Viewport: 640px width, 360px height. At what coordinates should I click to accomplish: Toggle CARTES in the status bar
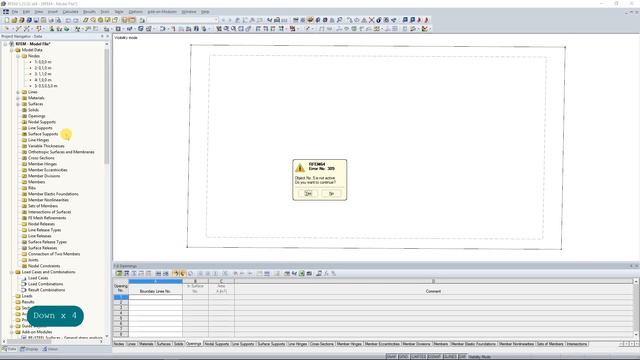click(x=418, y=357)
